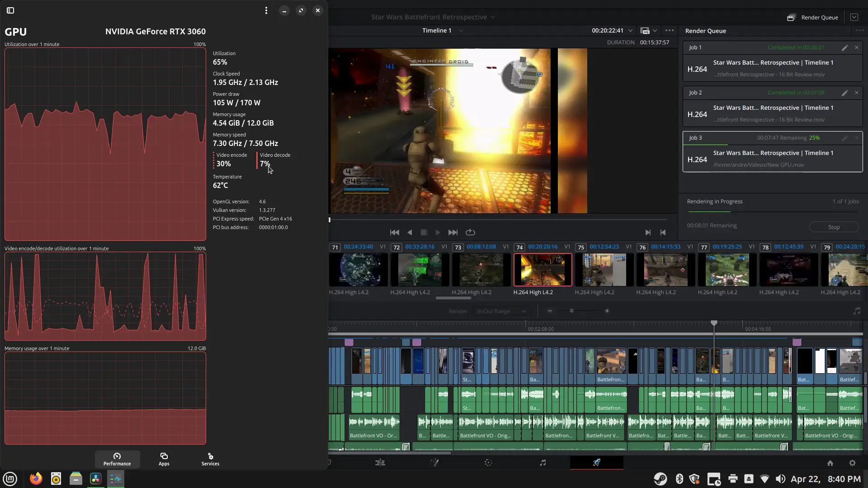
Task: Jump to first frame in viewer
Action: 394,232
